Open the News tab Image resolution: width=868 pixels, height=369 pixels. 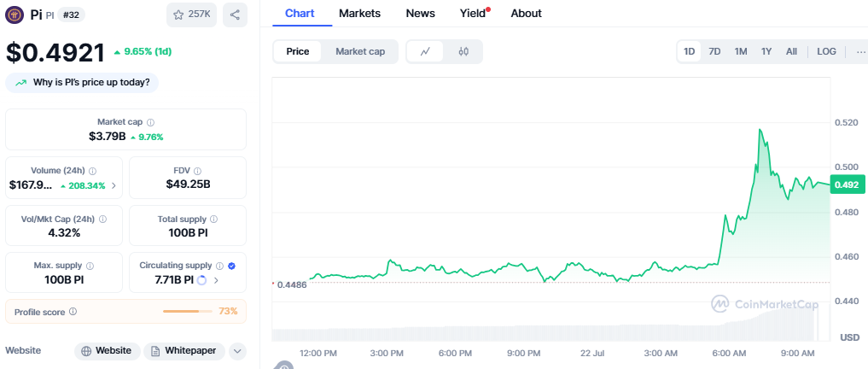(420, 14)
